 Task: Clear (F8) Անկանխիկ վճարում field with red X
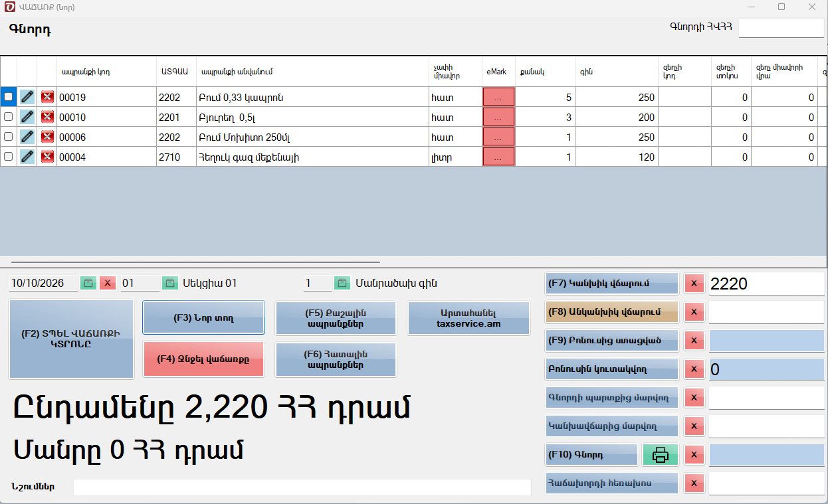click(694, 311)
